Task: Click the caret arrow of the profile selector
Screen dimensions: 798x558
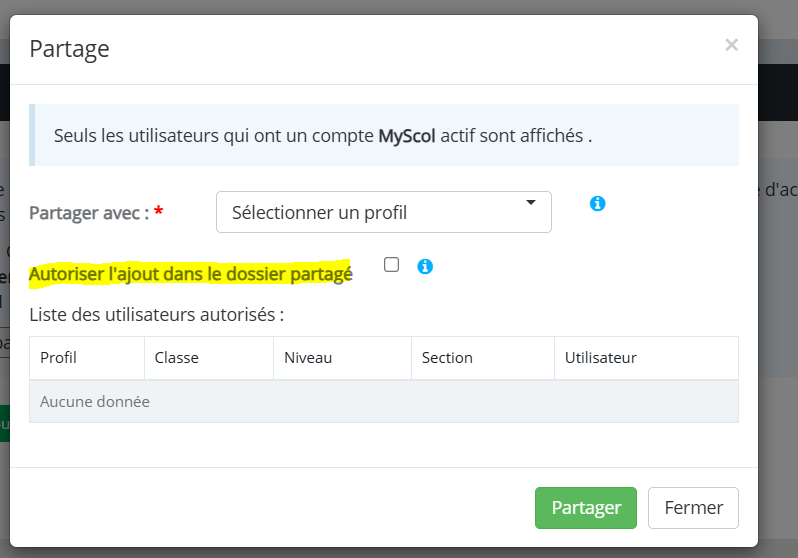Action: (x=531, y=203)
